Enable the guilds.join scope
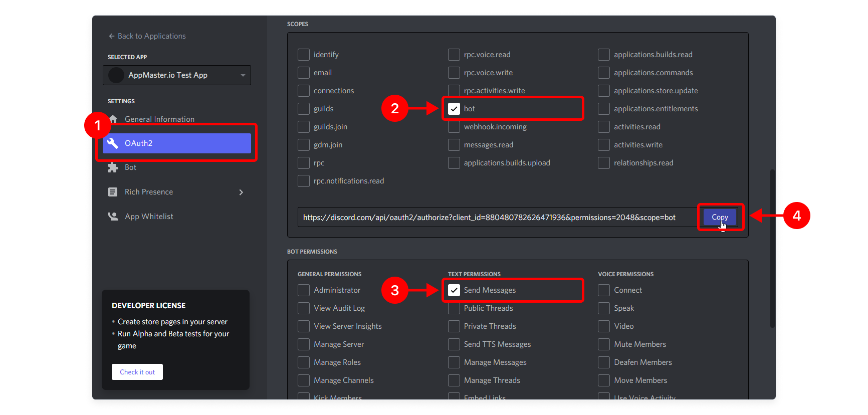 [x=304, y=127]
